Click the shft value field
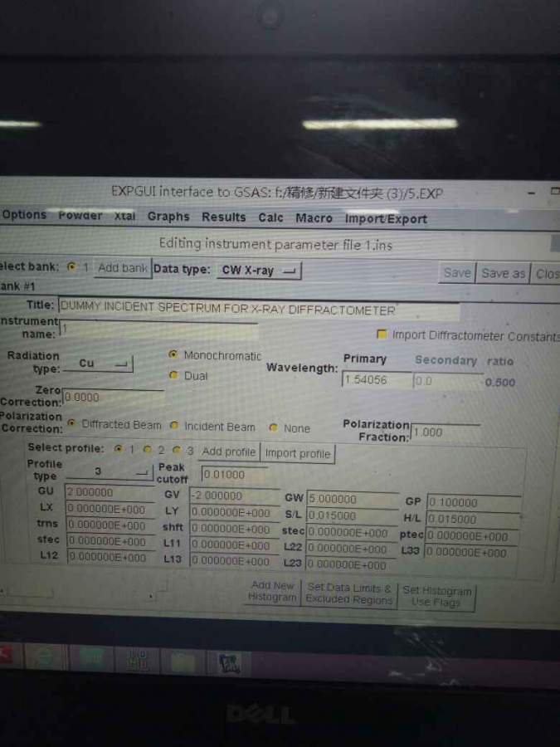Viewport: 560px width, 747px height. [236, 530]
